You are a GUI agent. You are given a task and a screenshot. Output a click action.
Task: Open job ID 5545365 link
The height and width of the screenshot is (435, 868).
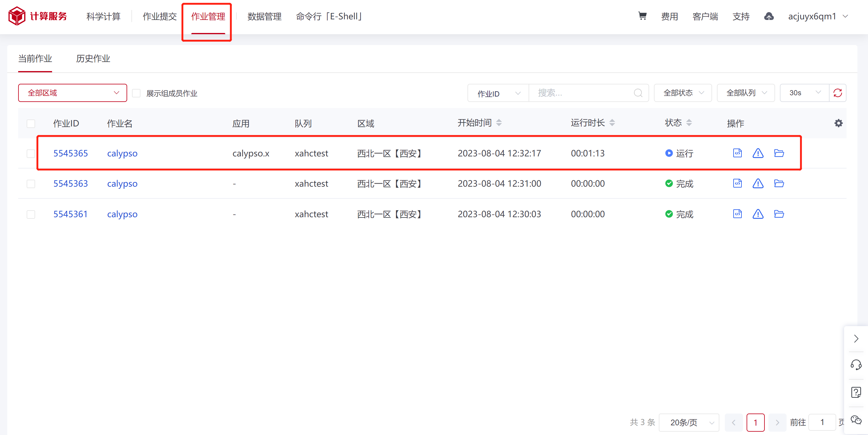click(x=71, y=154)
